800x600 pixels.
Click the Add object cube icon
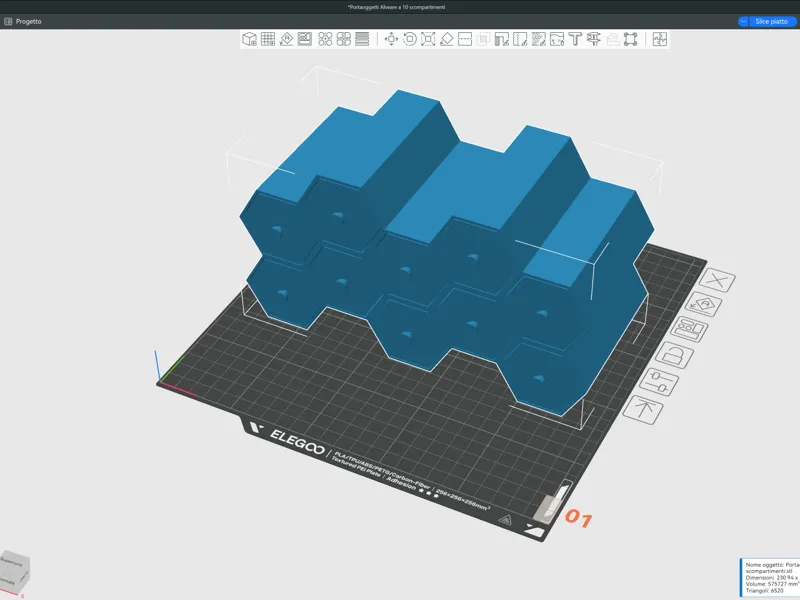click(x=249, y=39)
